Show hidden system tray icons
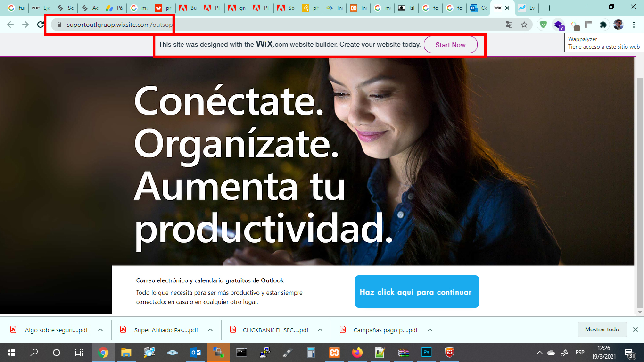The image size is (644, 362). point(539,353)
